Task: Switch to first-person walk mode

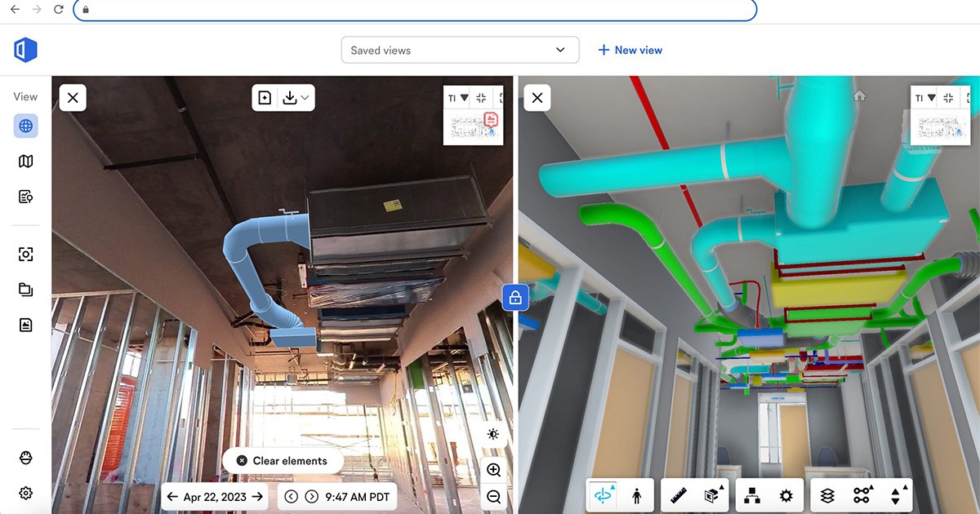Action: [x=637, y=495]
